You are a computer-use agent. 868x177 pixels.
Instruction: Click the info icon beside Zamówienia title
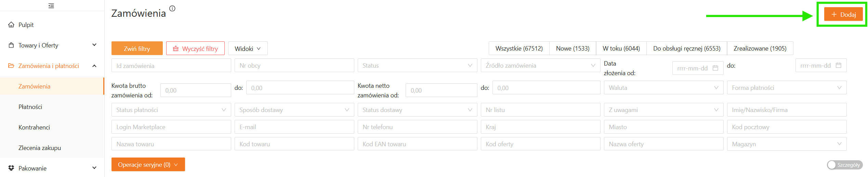(x=172, y=9)
